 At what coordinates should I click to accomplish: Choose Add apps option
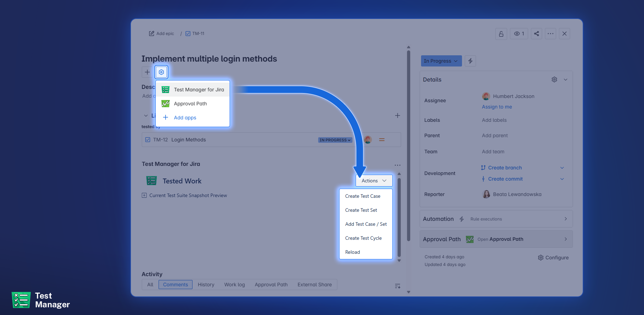click(193, 118)
